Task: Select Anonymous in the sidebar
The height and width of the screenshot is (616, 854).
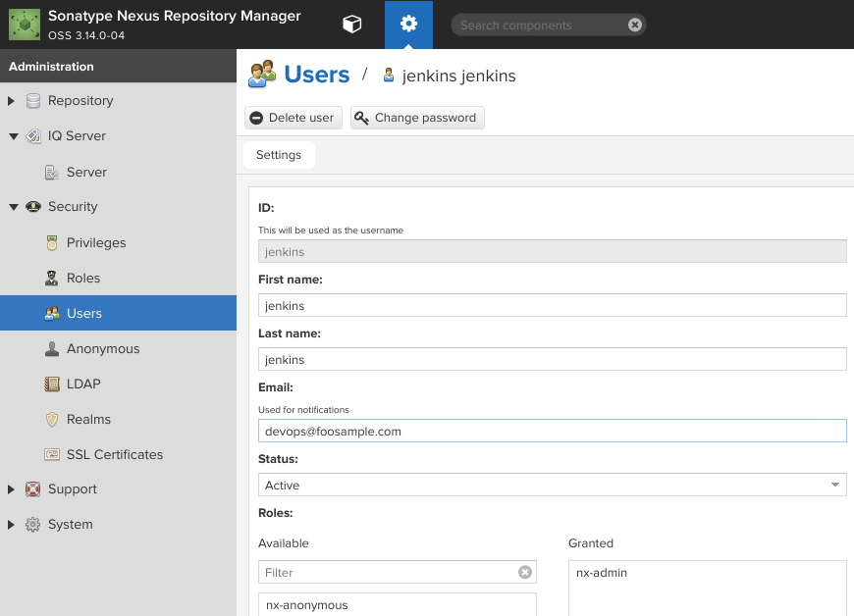Action: tap(102, 348)
